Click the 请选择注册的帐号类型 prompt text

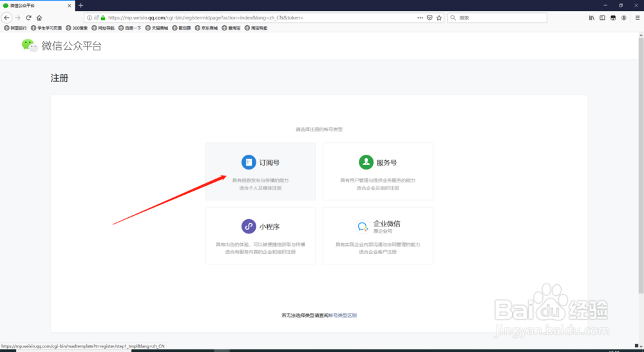(319, 129)
